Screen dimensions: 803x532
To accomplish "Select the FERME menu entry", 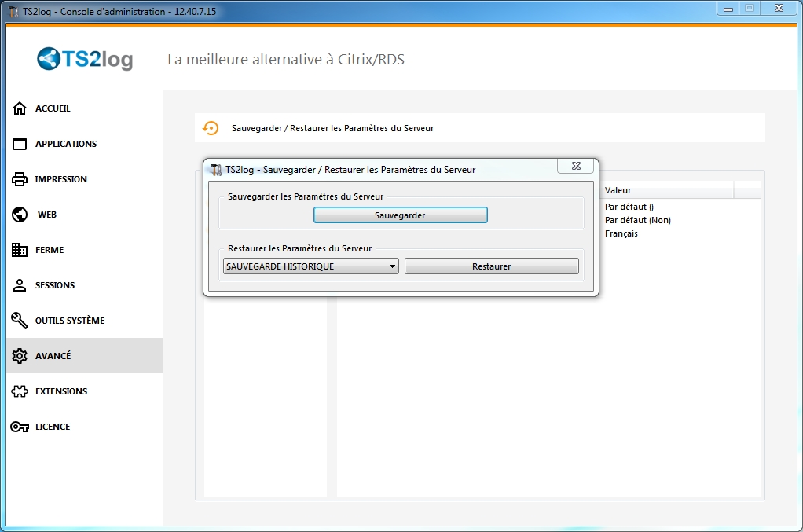I will (85, 250).
